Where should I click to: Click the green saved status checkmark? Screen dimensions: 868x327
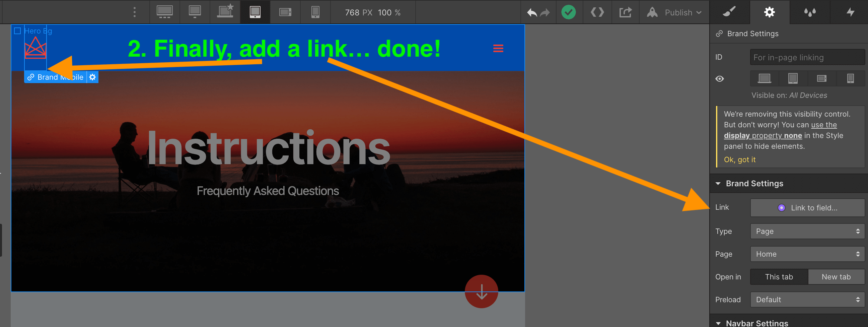[x=568, y=12]
